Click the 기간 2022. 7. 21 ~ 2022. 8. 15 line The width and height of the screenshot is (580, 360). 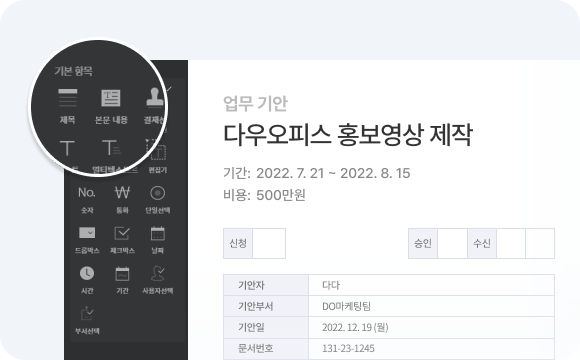click(x=317, y=173)
